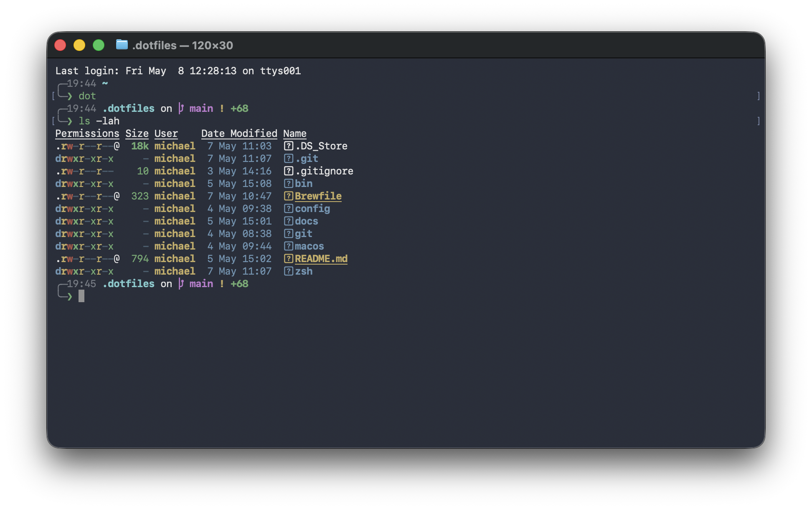Click the branch symbol in the 19:44 .dotfiles prompt
Screen dimensions: 812x510
click(x=181, y=109)
